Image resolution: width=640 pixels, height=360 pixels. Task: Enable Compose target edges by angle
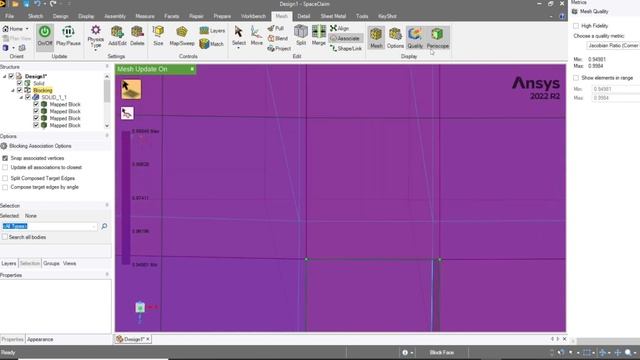pos(5,187)
